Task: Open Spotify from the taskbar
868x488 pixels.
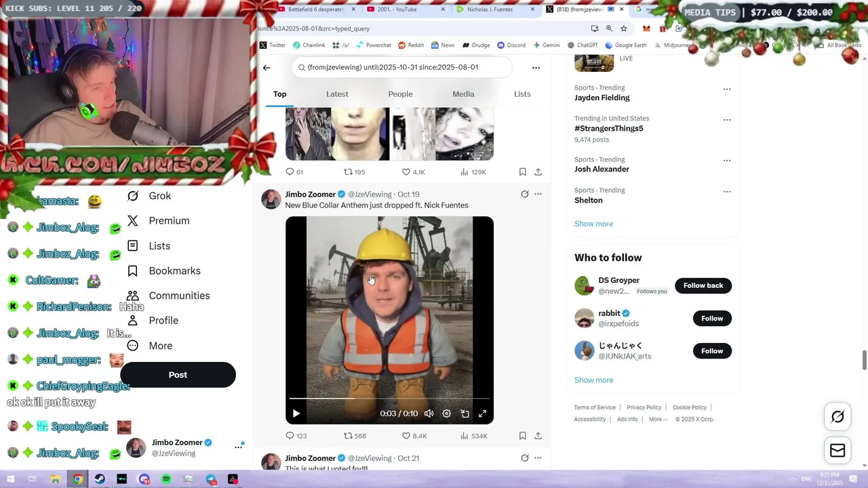Action: (x=166, y=479)
